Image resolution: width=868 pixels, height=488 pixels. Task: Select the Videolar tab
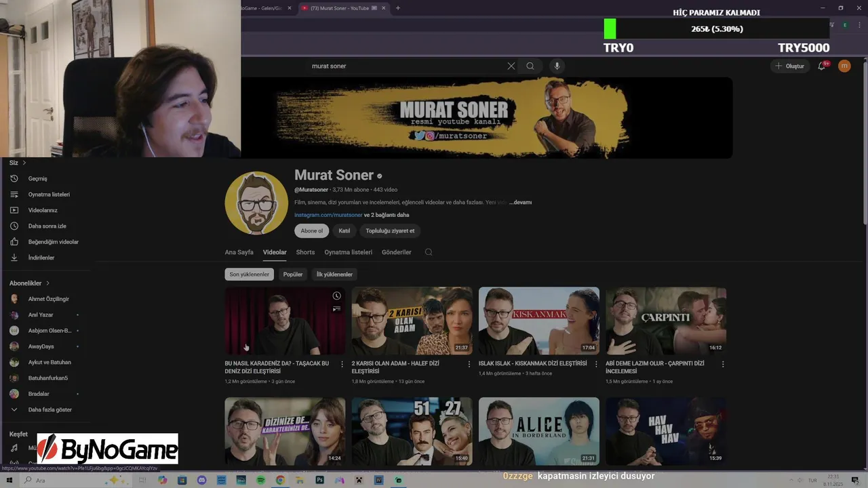[275, 252]
